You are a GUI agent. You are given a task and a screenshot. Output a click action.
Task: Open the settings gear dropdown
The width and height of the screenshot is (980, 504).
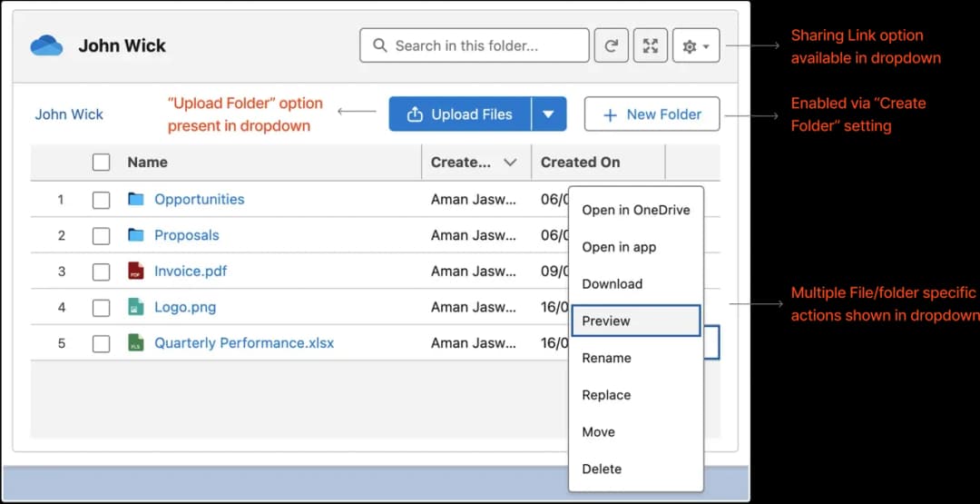pyautogui.click(x=696, y=45)
